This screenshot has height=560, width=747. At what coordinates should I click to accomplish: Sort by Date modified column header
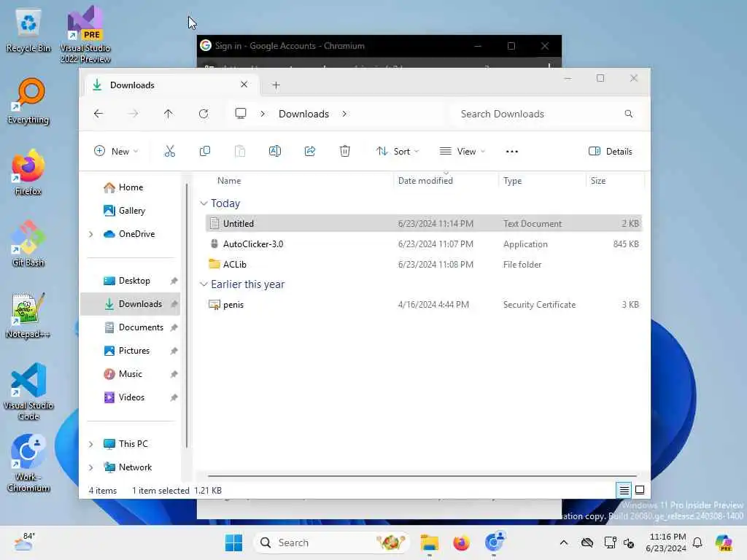click(446, 181)
